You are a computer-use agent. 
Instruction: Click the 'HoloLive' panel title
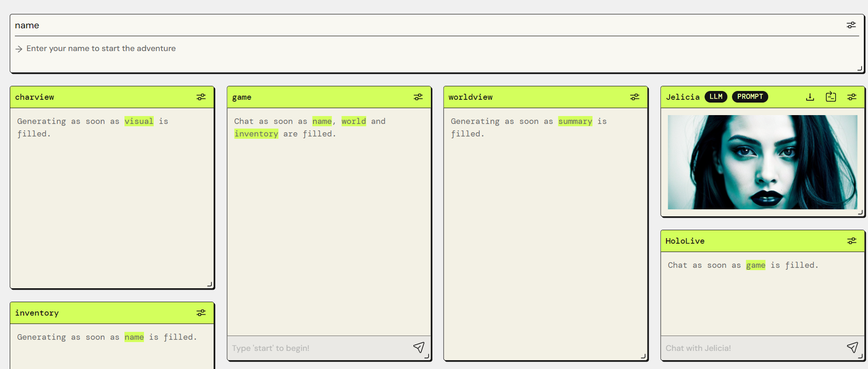685,241
